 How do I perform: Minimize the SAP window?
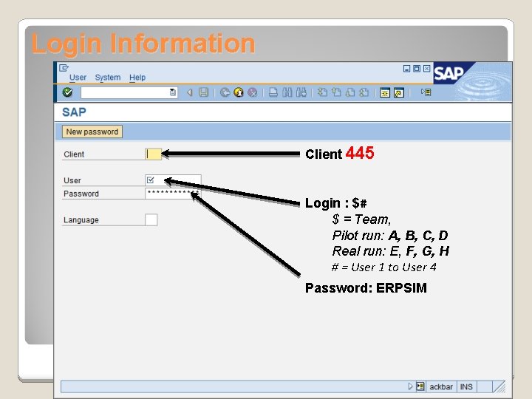pyautogui.click(x=406, y=69)
